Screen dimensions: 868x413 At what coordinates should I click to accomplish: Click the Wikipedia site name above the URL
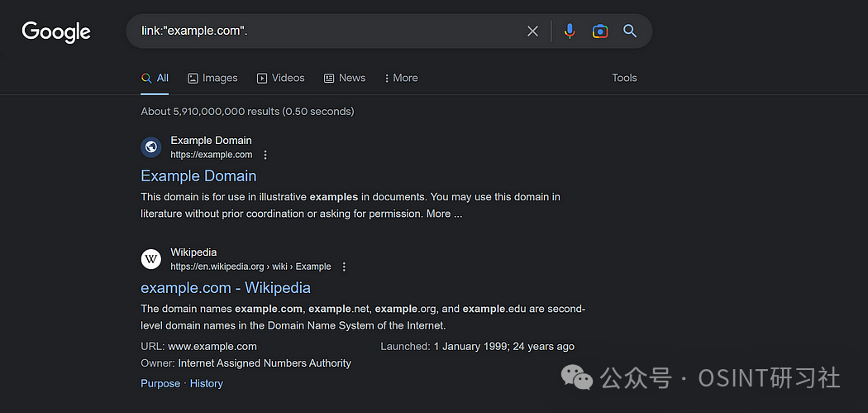(193, 252)
